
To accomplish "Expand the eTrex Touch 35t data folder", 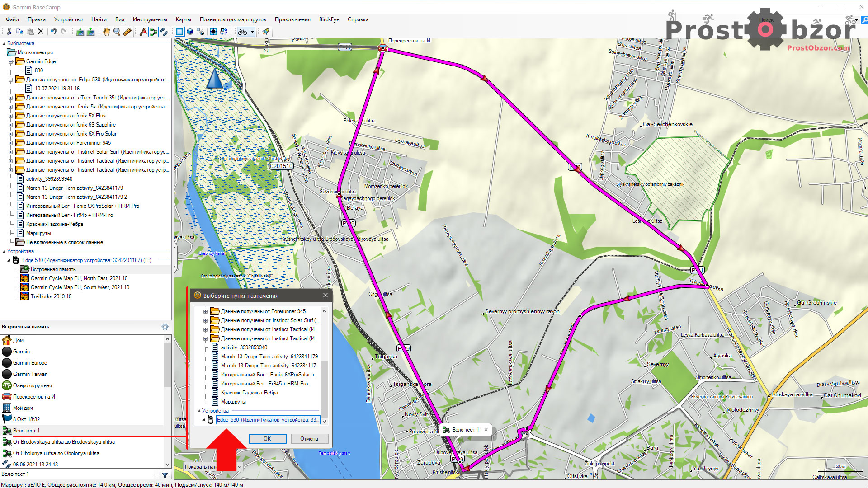I will click(x=11, y=98).
